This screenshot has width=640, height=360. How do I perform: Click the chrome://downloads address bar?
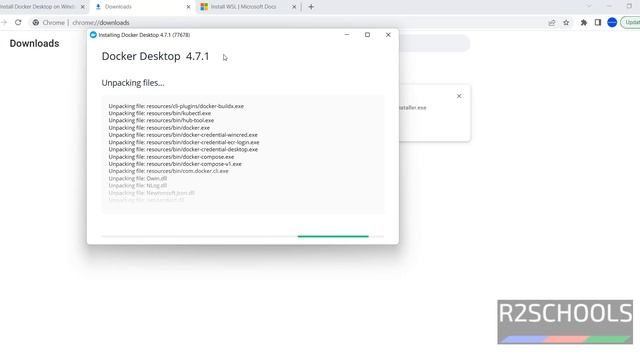pyautogui.click(x=100, y=22)
